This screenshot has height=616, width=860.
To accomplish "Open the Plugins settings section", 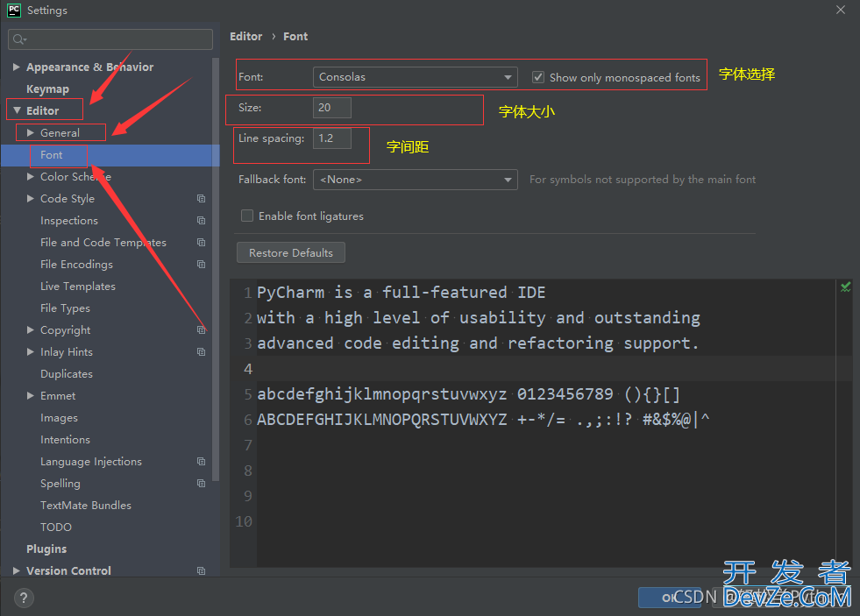I will click(x=46, y=549).
